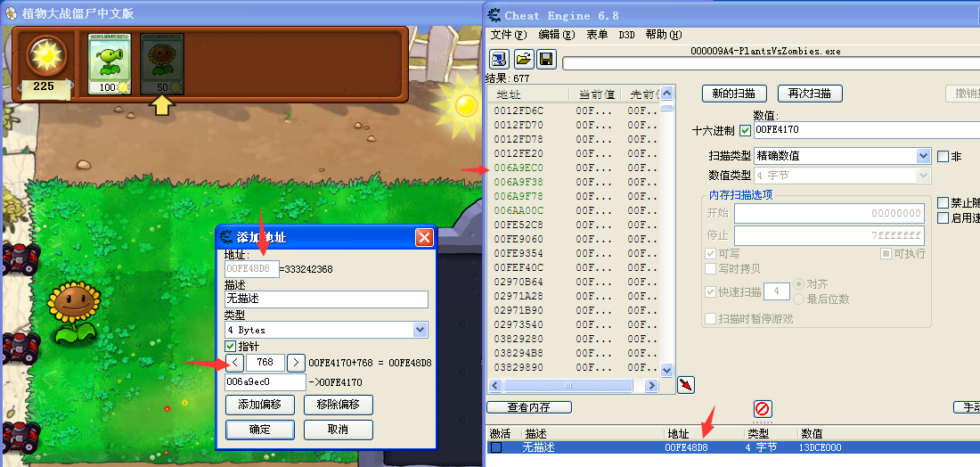Click the vertical scrollbar thumb of the results list
Screen dimensions: 980x467
click(667, 107)
